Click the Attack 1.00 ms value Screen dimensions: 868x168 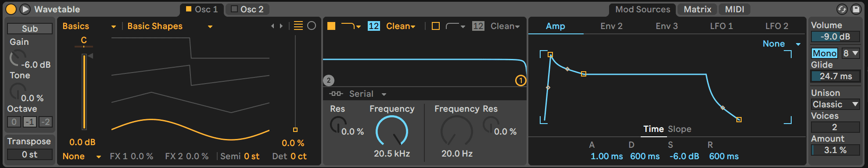(x=606, y=156)
